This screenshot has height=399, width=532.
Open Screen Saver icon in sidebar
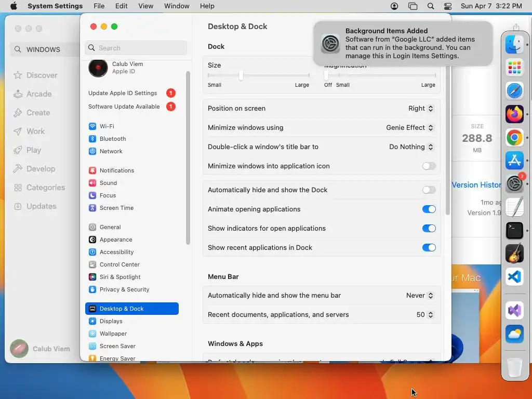pyautogui.click(x=92, y=346)
